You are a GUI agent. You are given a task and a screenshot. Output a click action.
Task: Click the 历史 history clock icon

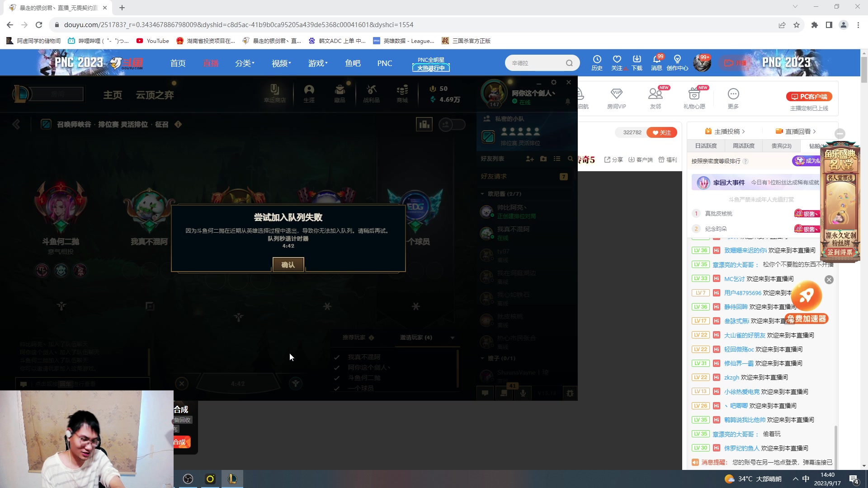597,60
